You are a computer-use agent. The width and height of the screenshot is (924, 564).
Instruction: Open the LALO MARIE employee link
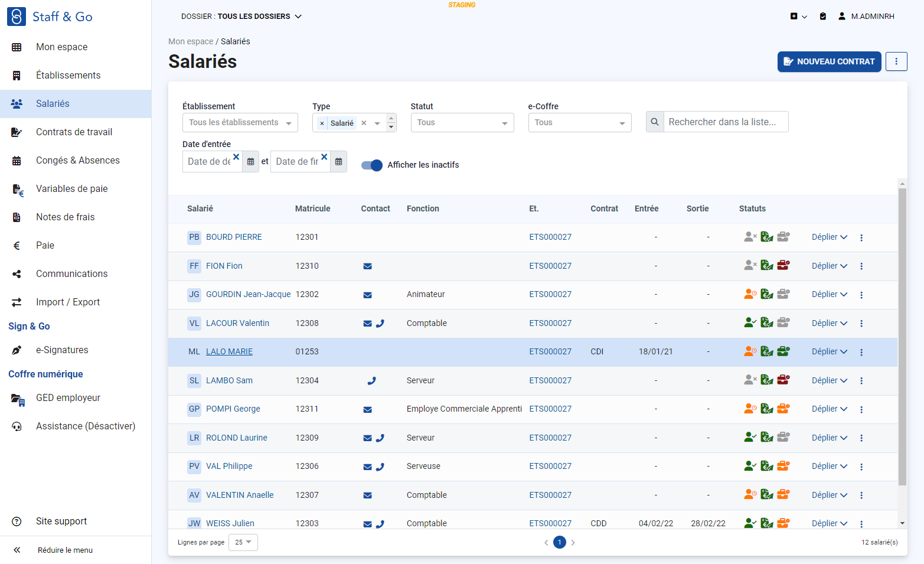click(x=229, y=352)
